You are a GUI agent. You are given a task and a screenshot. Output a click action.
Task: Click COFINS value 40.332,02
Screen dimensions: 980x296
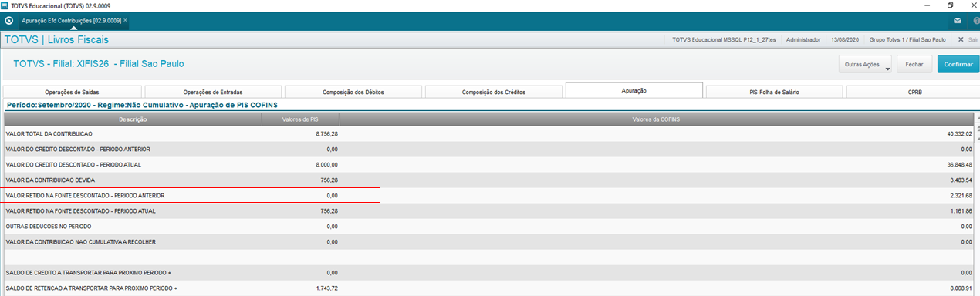959,134
